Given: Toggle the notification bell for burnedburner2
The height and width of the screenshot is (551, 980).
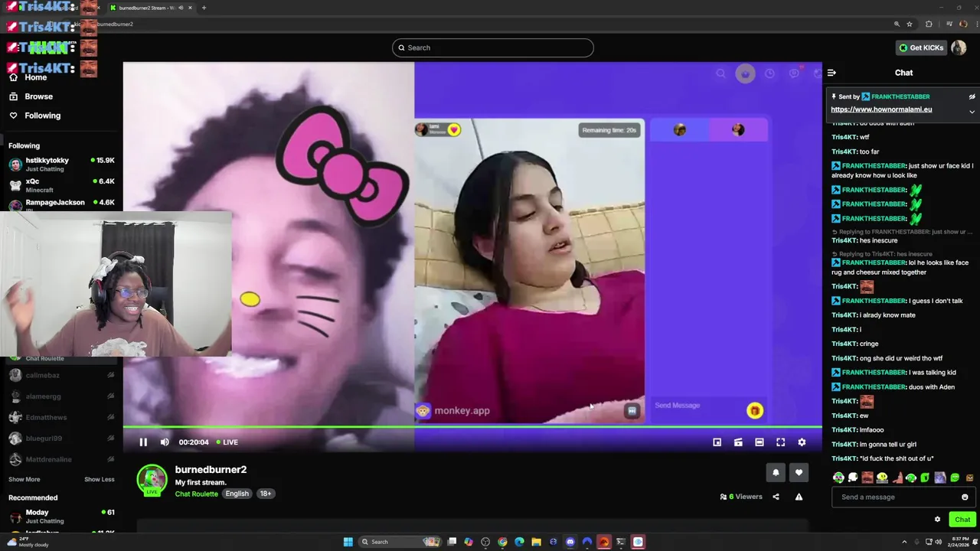Looking at the screenshot, I should coord(776,473).
